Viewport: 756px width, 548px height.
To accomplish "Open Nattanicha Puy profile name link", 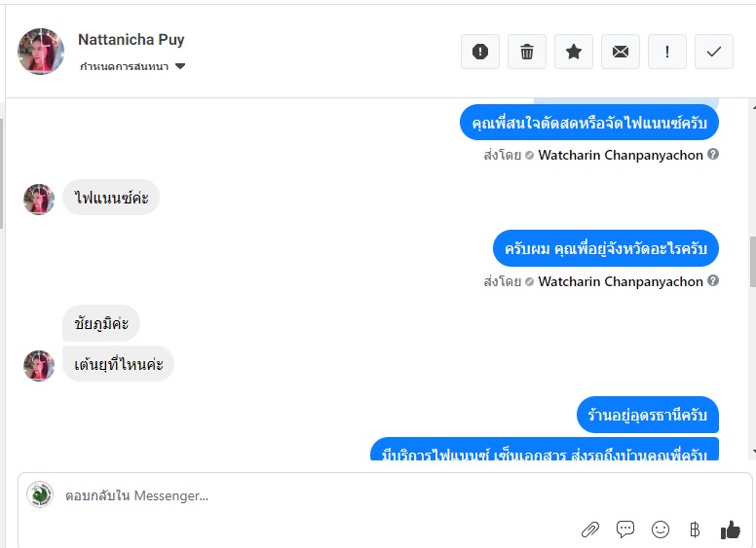I will [x=132, y=40].
